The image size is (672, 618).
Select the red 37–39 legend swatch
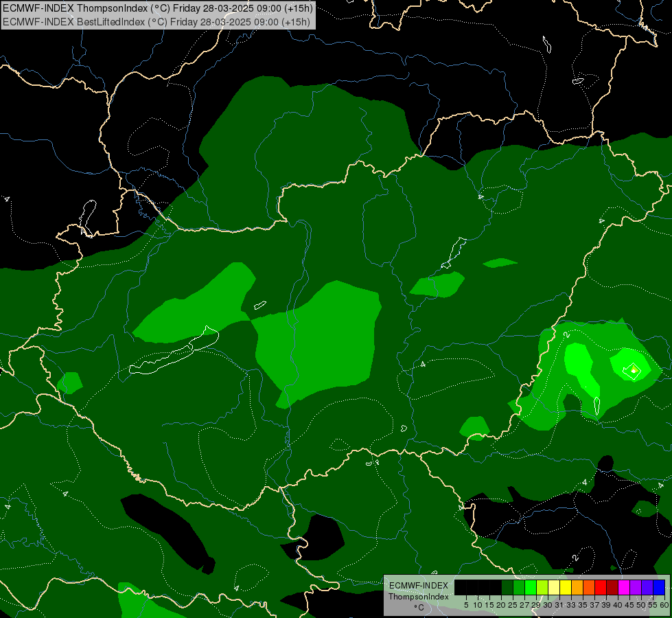click(x=601, y=588)
